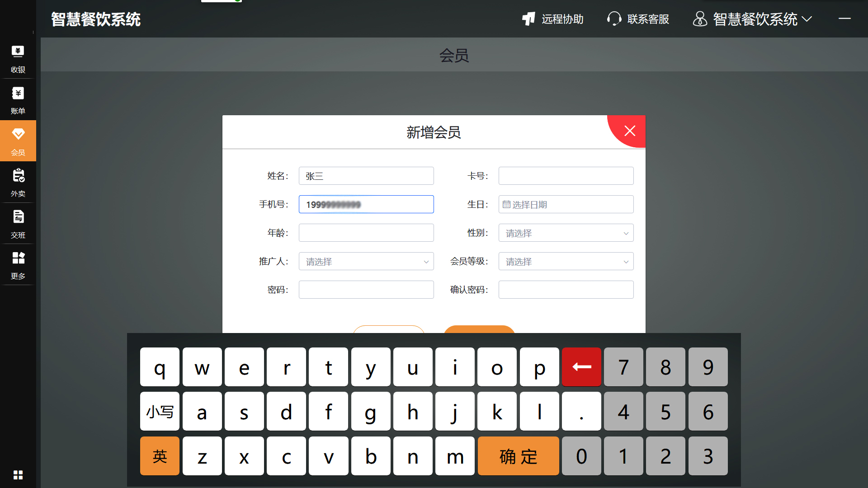The height and width of the screenshot is (488, 868).
Task: Toggle the 小写 lowercase key
Action: tap(160, 412)
